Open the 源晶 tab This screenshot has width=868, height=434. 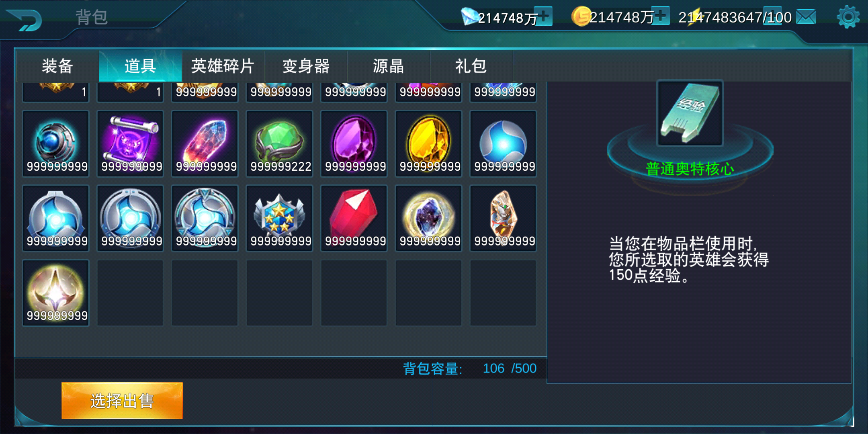(x=389, y=66)
